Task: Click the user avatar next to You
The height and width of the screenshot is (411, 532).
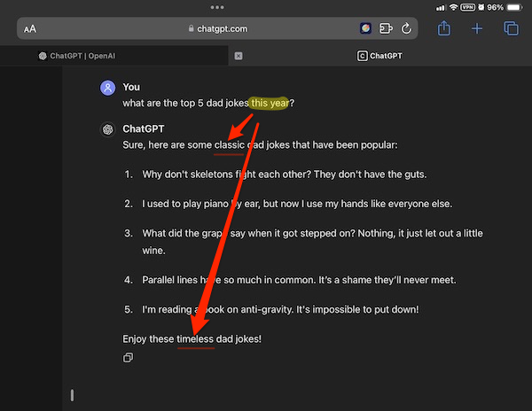Action: click(x=107, y=88)
